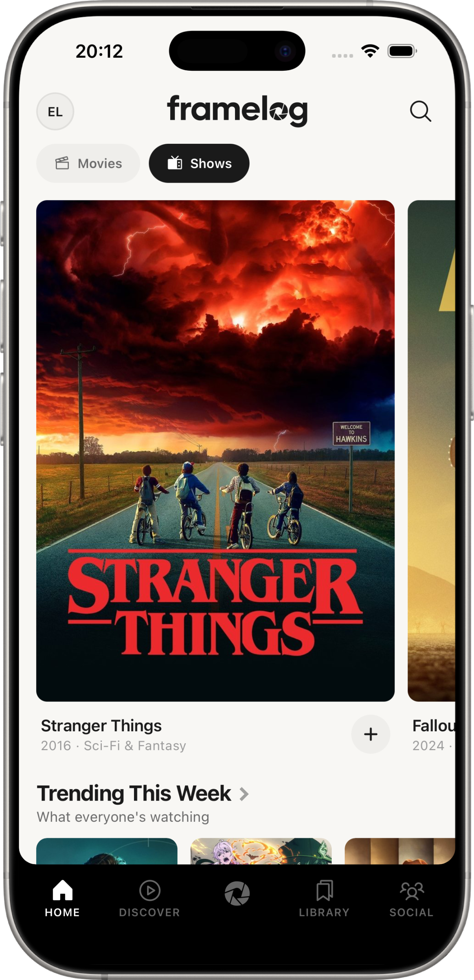Open the Stranger Things poster
This screenshot has width=474, height=980.
[x=215, y=451]
